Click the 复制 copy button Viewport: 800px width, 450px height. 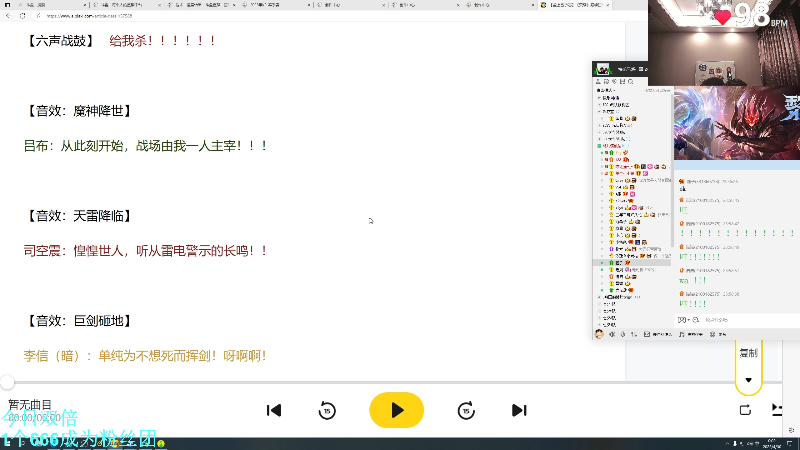pyautogui.click(x=748, y=353)
